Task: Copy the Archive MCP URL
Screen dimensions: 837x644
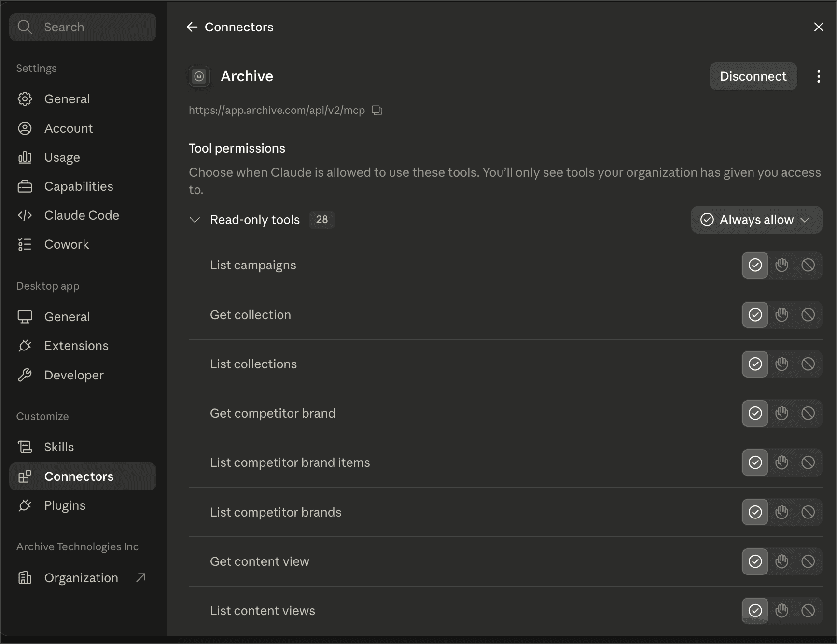Action: 377,111
